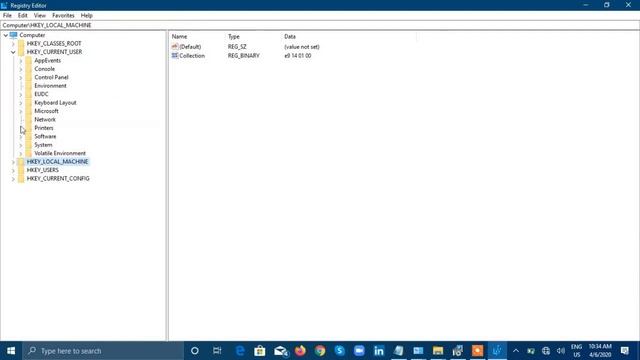
Task: Click the registry path address bar
Action: [320, 25]
